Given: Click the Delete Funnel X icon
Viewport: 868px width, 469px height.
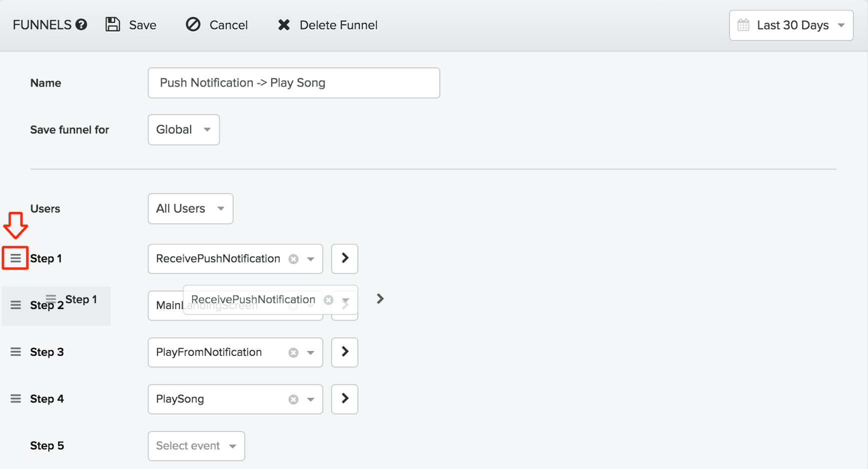Looking at the screenshot, I should point(284,24).
